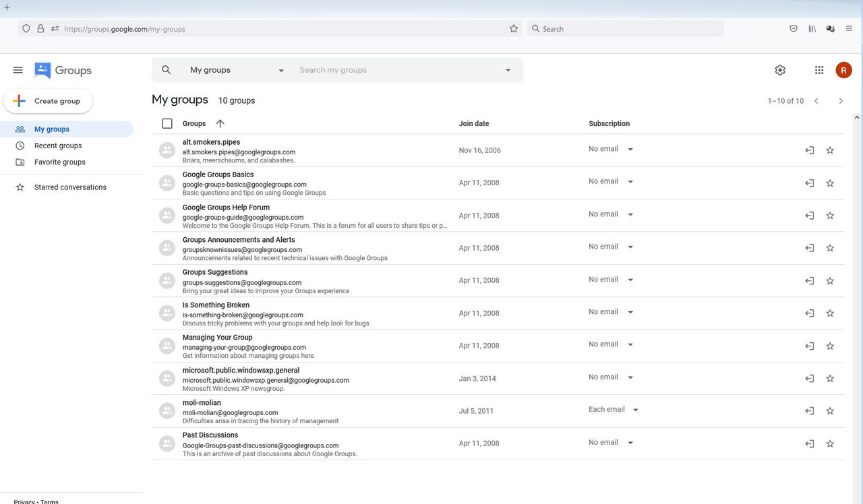The width and height of the screenshot is (863, 504).
Task: Star Groups Announcements and Alerts
Action: tap(830, 248)
